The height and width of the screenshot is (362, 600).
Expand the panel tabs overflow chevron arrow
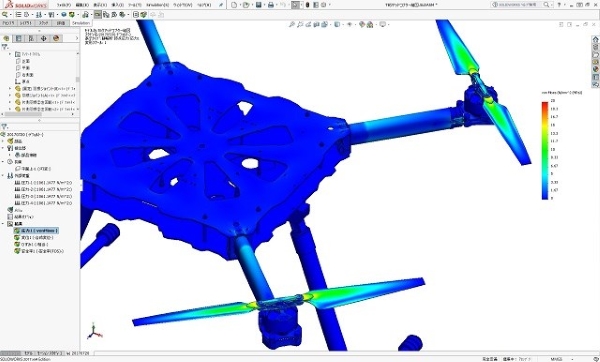coord(77,38)
